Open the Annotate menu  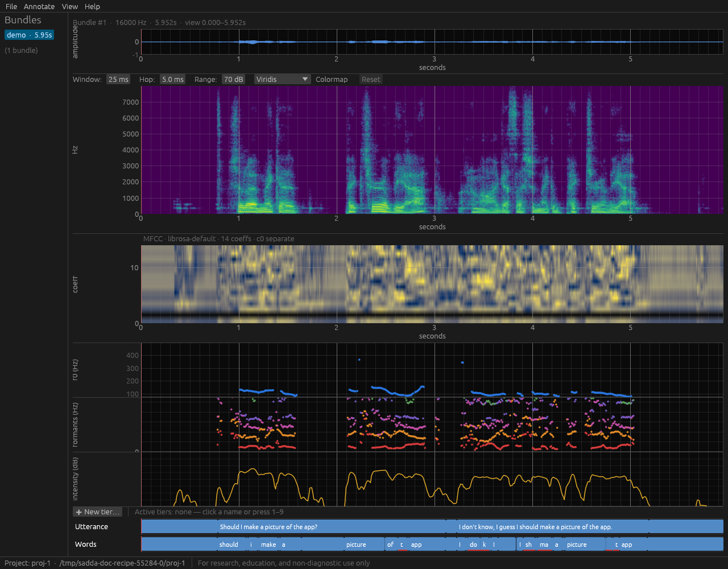39,6
